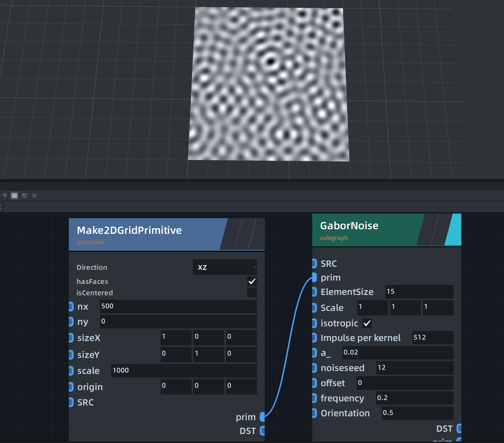
Task: Click the sizeX input socket
Action: [71, 338]
